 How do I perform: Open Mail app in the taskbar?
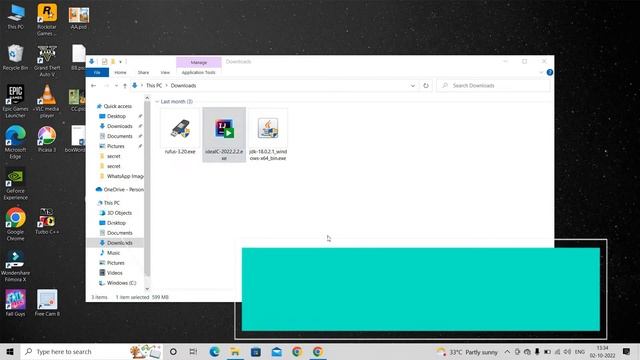pyautogui.click(x=276, y=351)
